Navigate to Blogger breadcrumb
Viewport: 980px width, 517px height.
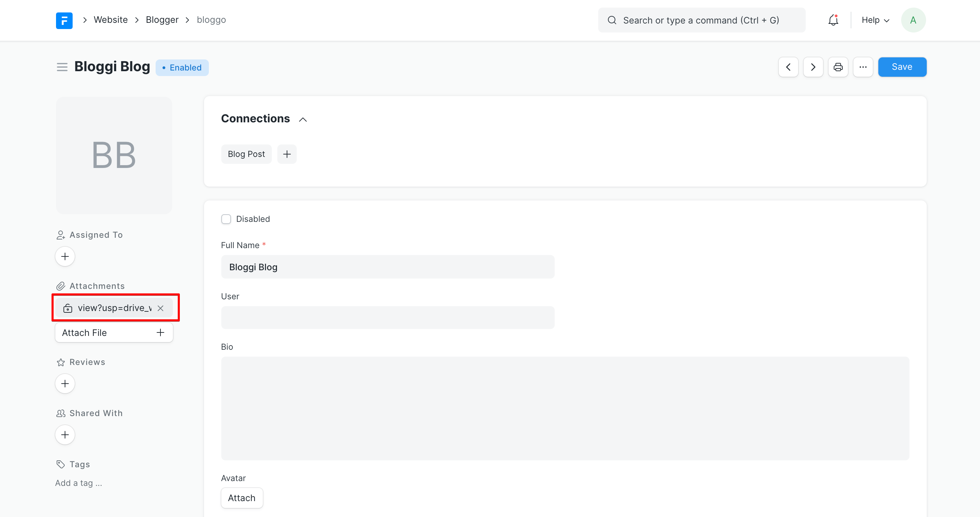click(162, 20)
